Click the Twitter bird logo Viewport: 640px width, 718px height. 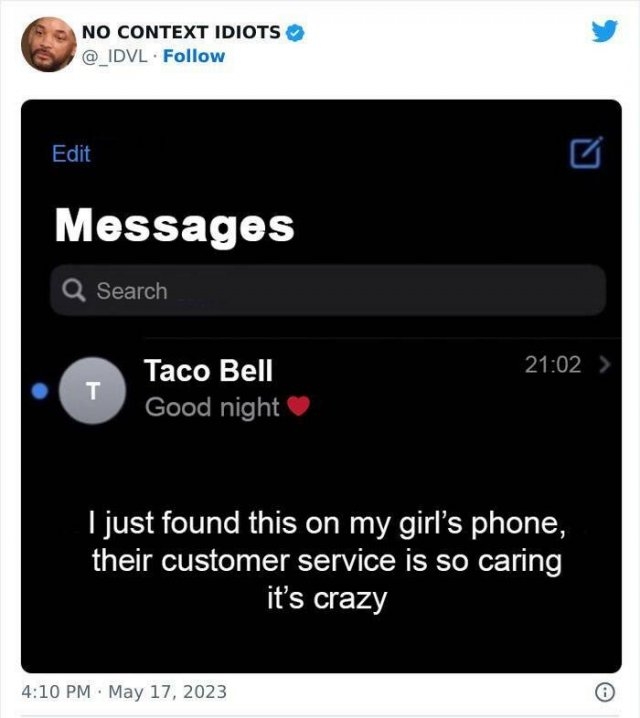tap(604, 31)
